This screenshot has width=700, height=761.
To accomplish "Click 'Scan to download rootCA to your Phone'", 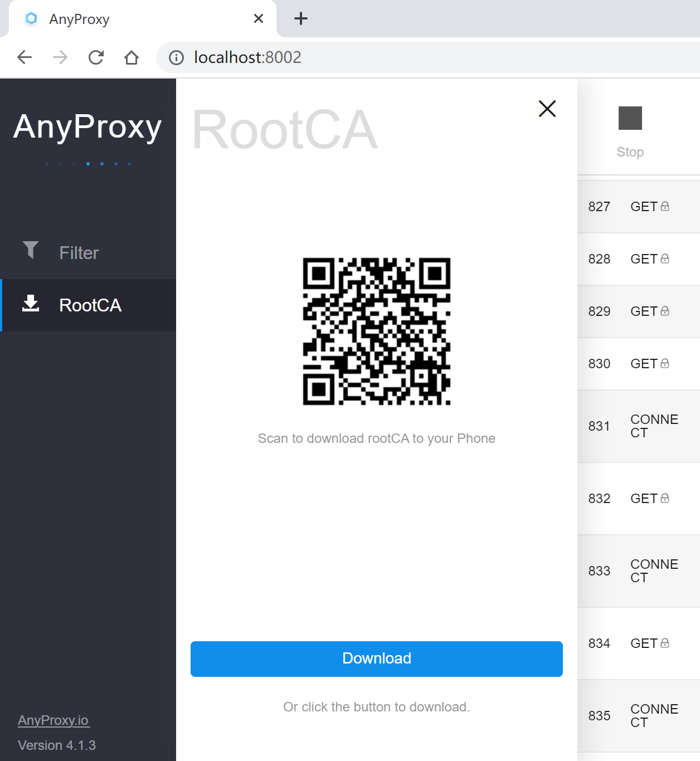I will point(377,439).
